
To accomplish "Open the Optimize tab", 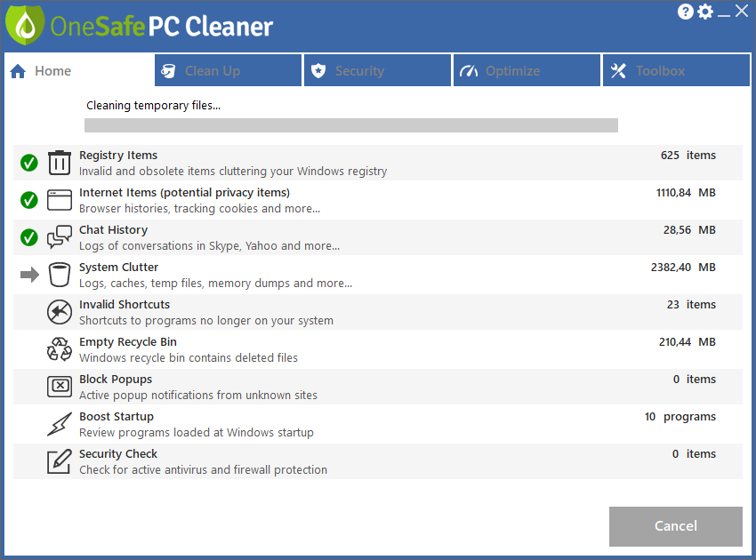I will tap(527, 71).
